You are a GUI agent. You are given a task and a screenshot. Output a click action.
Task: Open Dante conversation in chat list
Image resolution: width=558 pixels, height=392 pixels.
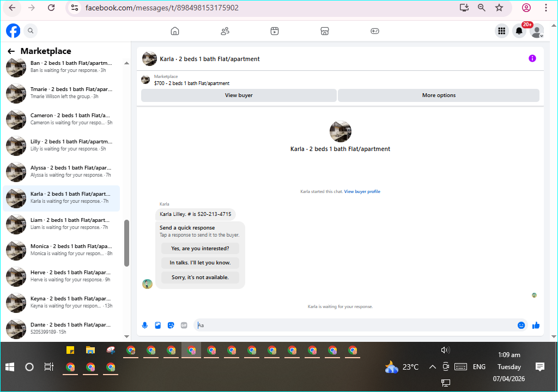click(61, 329)
